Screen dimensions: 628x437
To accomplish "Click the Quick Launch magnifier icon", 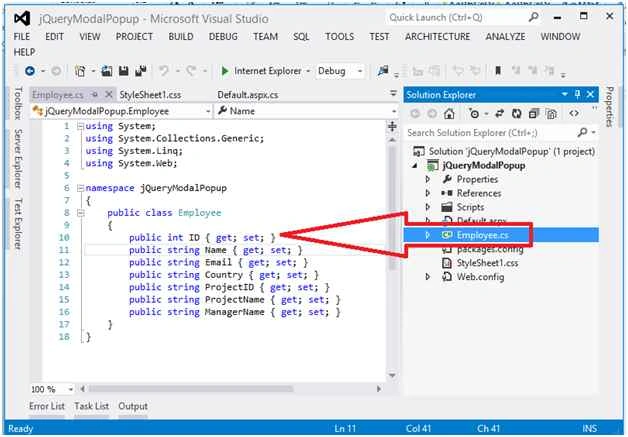I will pyautogui.click(x=533, y=18).
